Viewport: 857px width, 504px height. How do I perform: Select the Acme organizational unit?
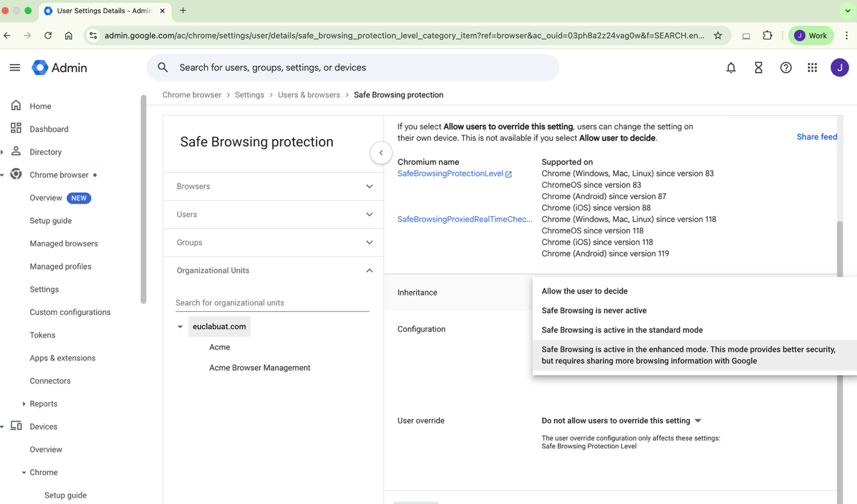pyautogui.click(x=219, y=347)
